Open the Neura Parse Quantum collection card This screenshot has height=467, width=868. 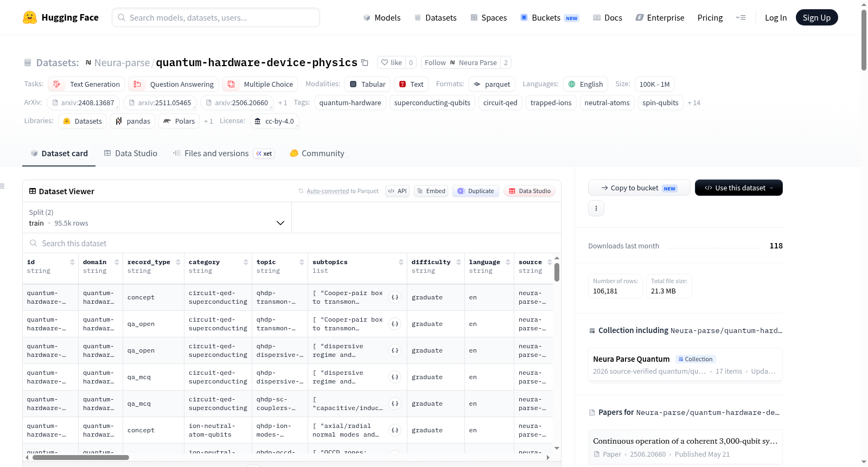tap(685, 364)
